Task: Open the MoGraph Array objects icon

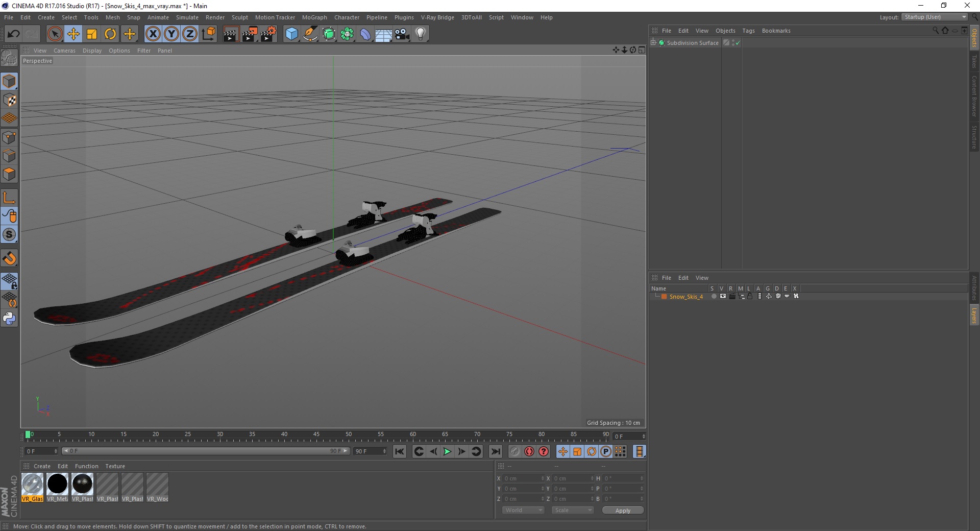Action: (348, 34)
